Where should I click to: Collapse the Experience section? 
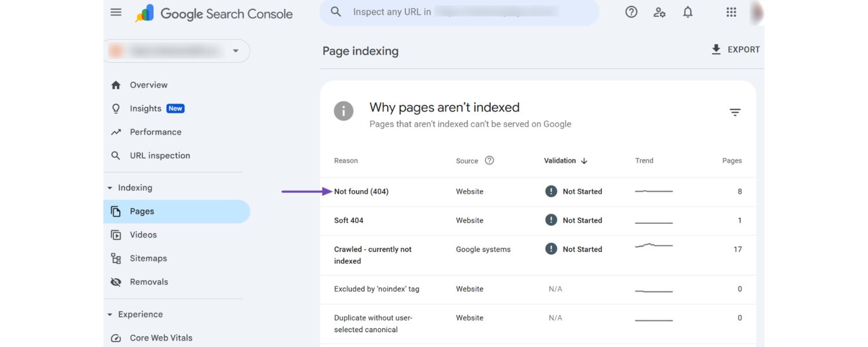pos(109,314)
